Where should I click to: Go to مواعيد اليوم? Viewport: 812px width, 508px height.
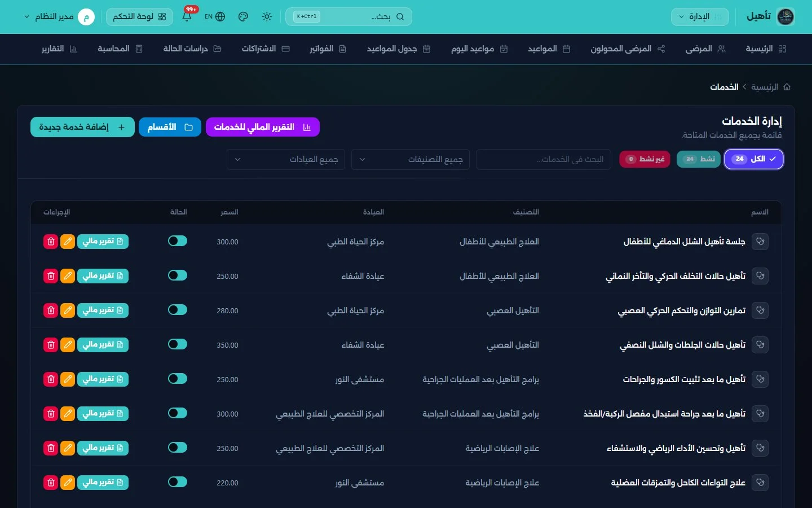pos(479,49)
